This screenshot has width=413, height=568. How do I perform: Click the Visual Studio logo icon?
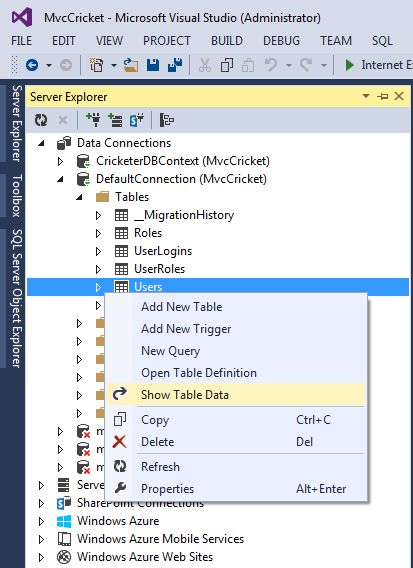[x=22, y=17]
